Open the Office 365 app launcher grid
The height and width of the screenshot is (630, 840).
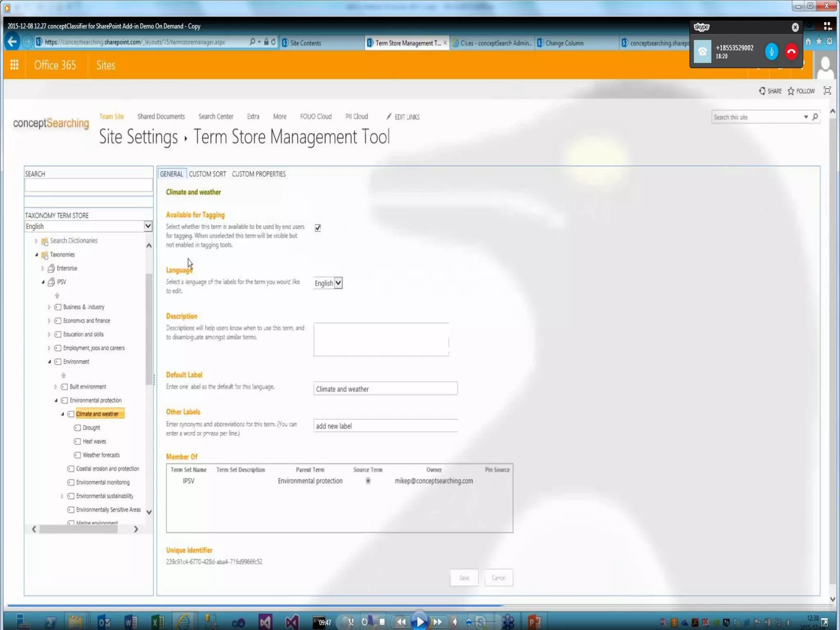(14, 65)
